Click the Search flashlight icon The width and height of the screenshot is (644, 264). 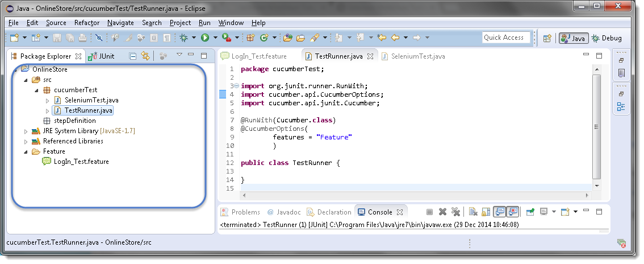pos(314,38)
